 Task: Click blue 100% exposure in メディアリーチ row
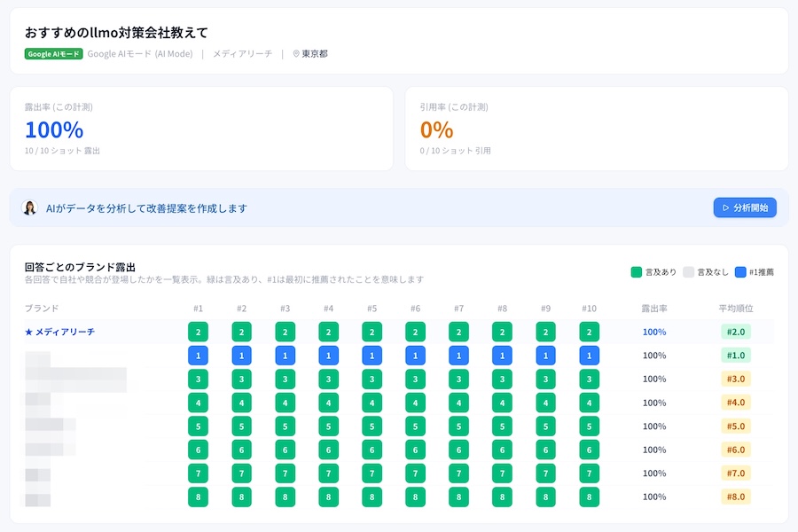pyautogui.click(x=654, y=332)
